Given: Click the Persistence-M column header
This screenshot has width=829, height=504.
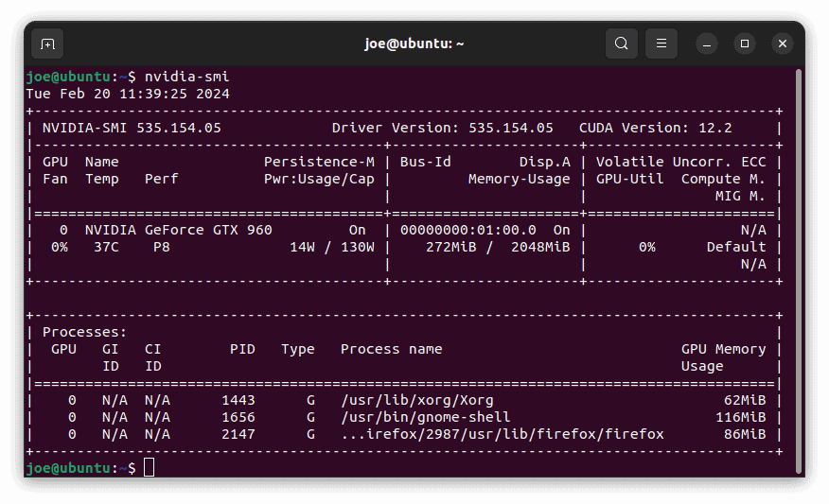Looking at the screenshot, I should click(319, 162).
